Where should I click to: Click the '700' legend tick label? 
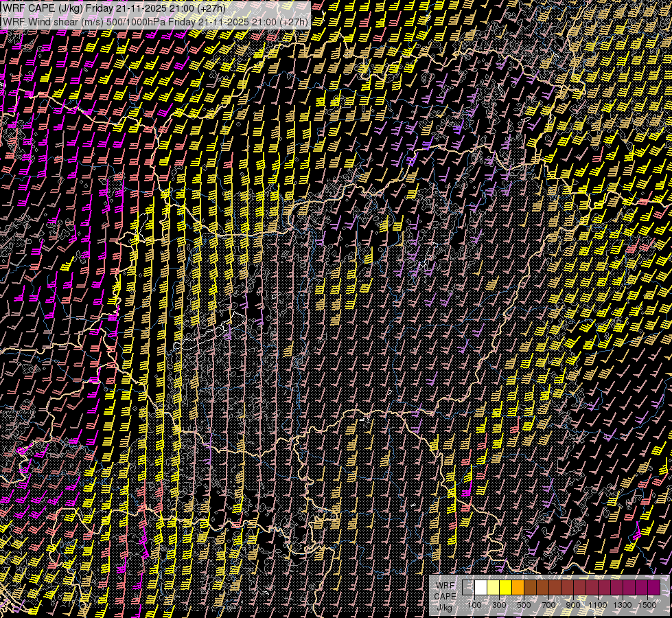[x=548, y=605]
